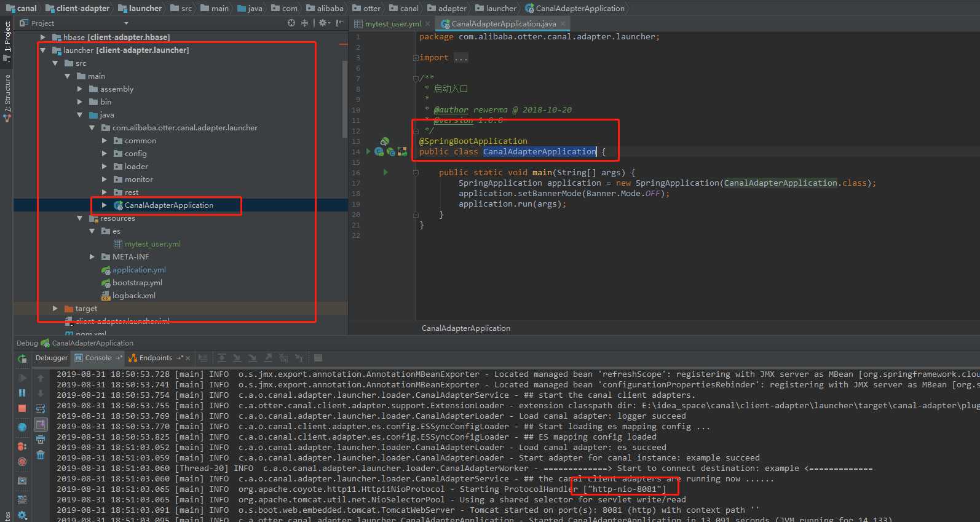Click the run gutter arrow beside main method
This screenshot has height=522, width=980.
pyautogui.click(x=385, y=172)
